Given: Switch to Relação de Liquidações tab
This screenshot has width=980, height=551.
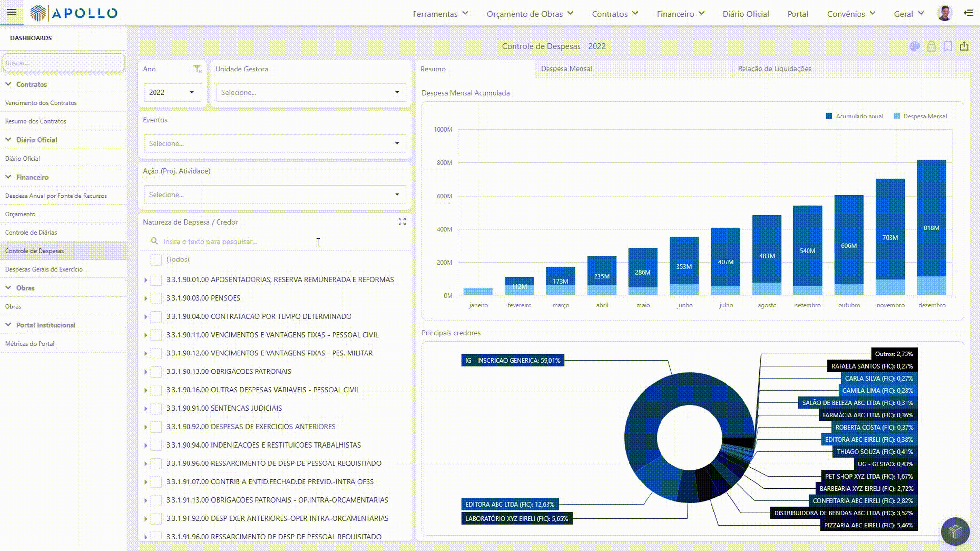Looking at the screenshot, I should coord(851,69).
